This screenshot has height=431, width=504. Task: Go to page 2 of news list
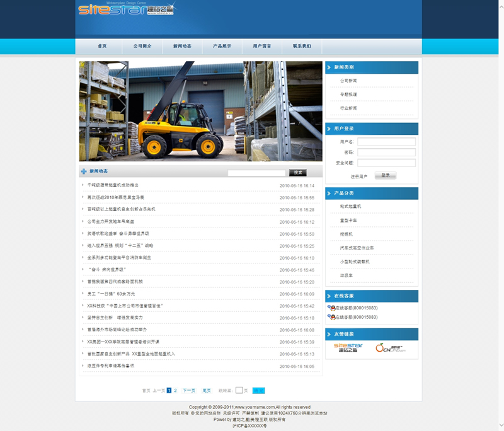pyautogui.click(x=175, y=391)
